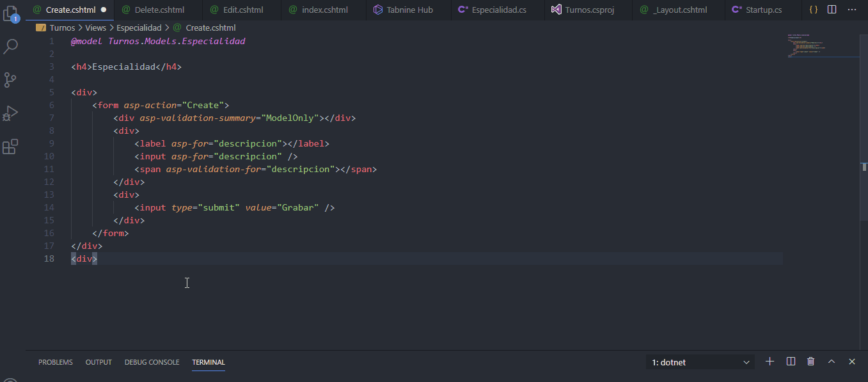Open the Extensions view icon

coord(10,147)
